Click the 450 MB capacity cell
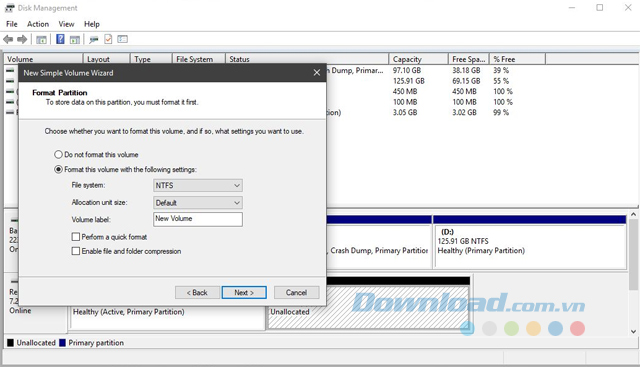Image resolution: width=640 pixels, height=367 pixels. (405, 91)
